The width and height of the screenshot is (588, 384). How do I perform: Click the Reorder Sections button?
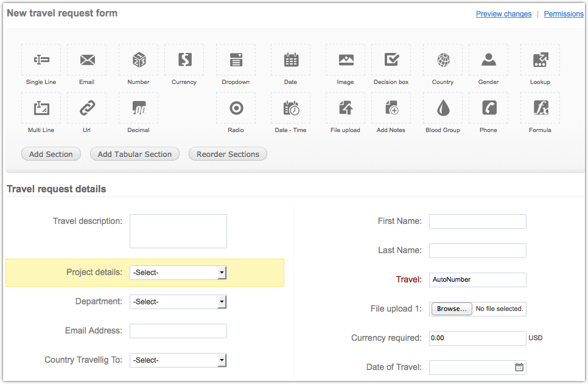[x=228, y=154]
